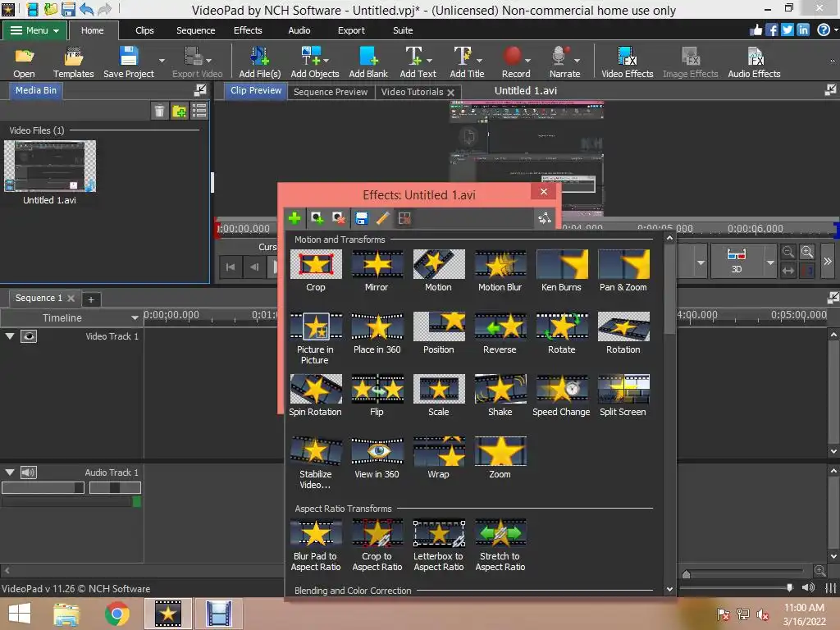Choose Blur Pad to Aspect Ratio
The image size is (840, 630).
(x=316, y=545)
